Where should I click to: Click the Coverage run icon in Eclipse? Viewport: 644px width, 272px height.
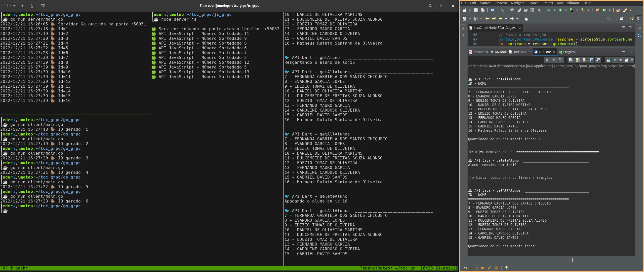point(572,10)
